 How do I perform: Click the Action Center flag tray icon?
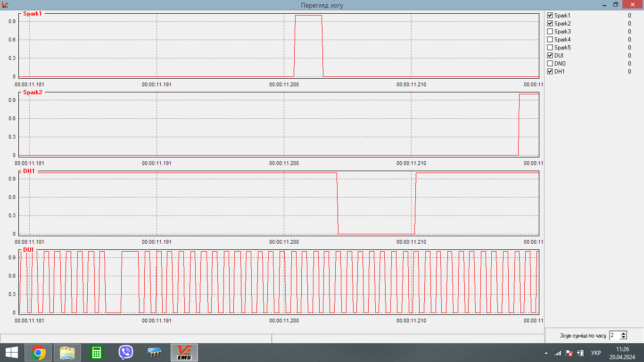click(x=569, y=353)
